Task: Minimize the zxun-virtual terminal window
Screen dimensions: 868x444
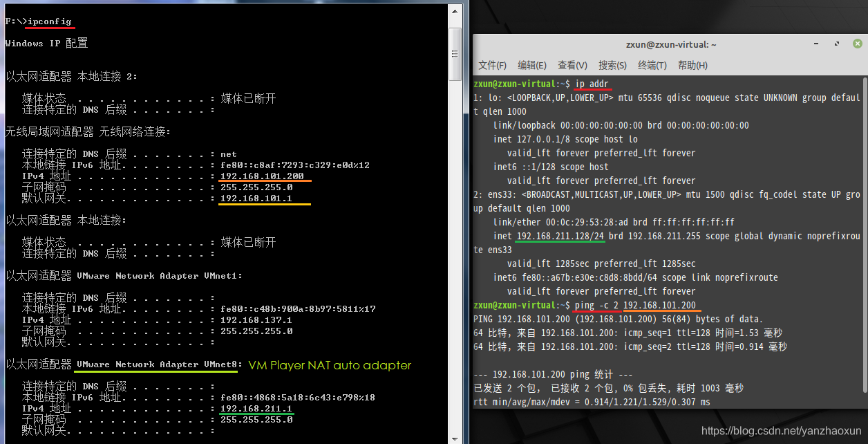Action: (817, 44)
